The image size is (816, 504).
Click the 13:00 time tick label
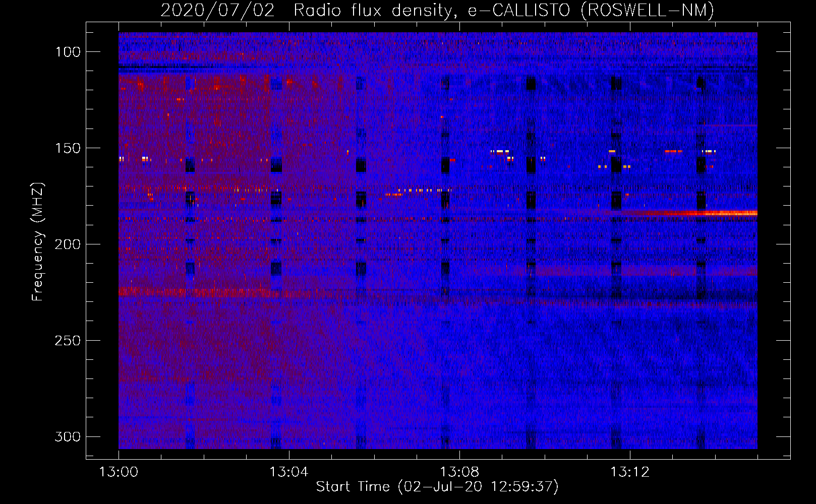tap(119, 472)
